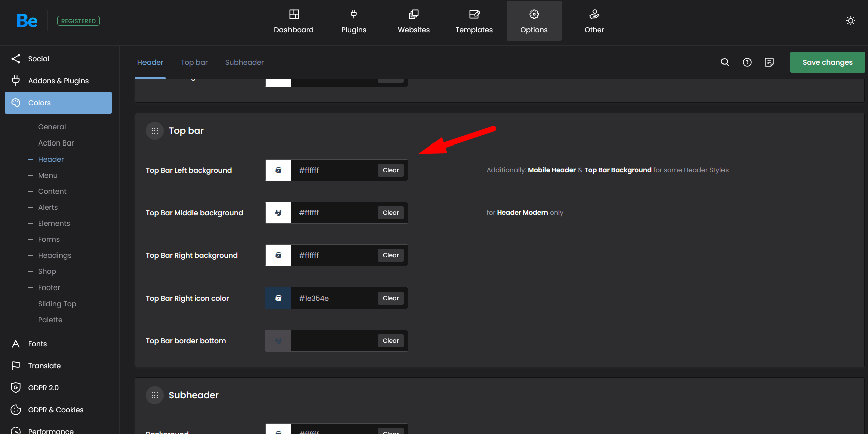The image size is (868, 434).
Task: Go to Plugins in top navigation
Action: click(x=354, y=21)
